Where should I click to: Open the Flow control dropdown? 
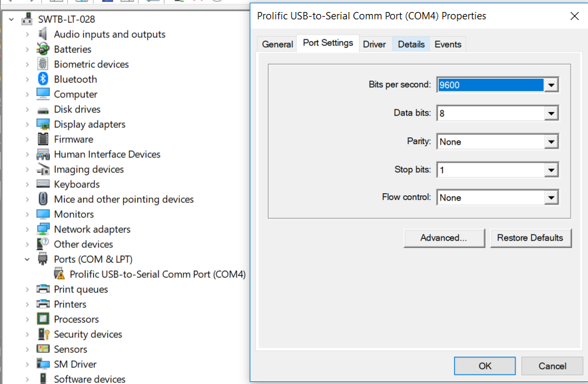point(551,197)
